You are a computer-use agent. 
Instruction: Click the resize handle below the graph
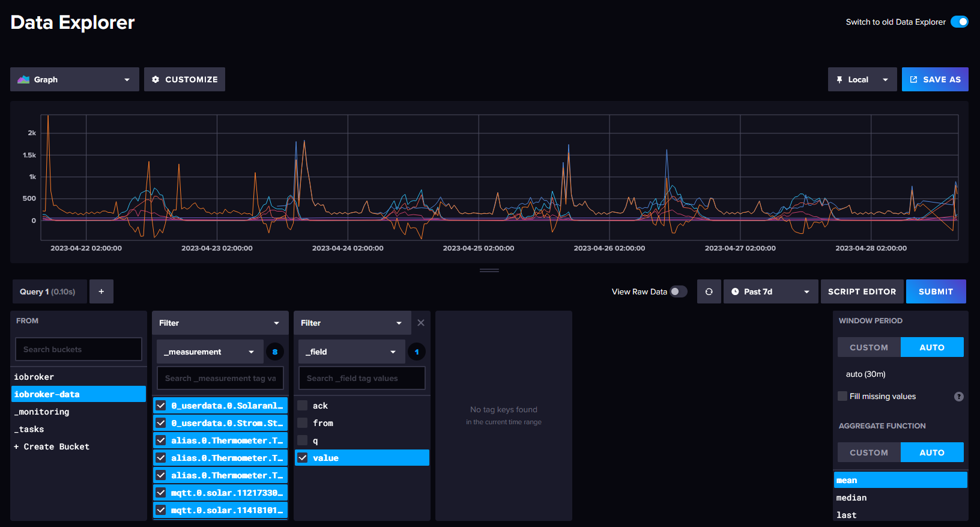coord(489,270)
